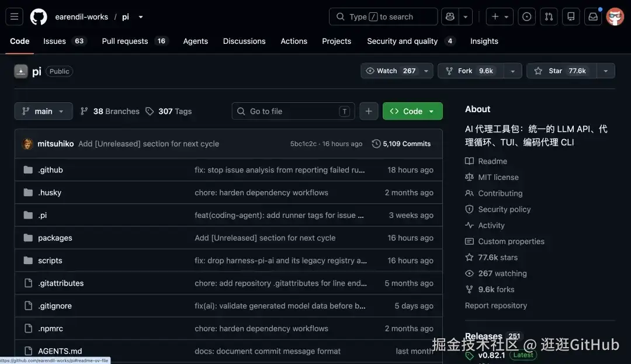631x364 pixels.
Task: Open the .github folder
Action: point(50,170)
